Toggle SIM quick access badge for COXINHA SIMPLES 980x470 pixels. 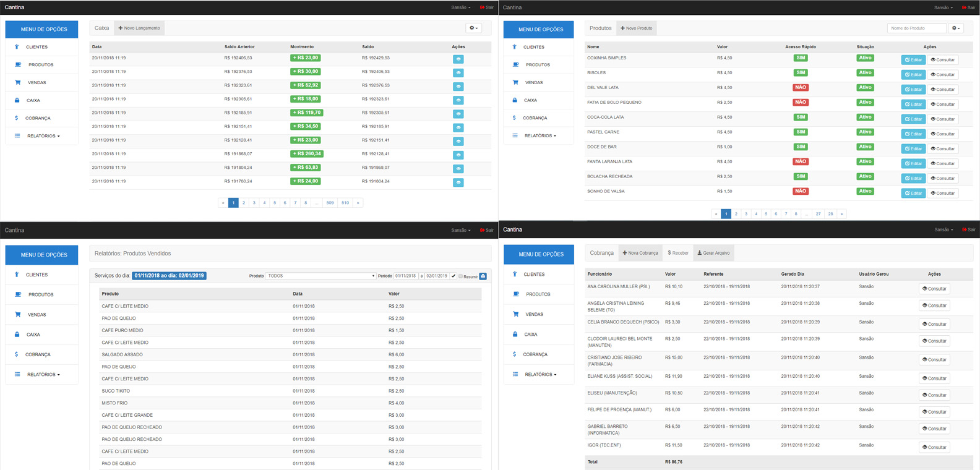801,58
